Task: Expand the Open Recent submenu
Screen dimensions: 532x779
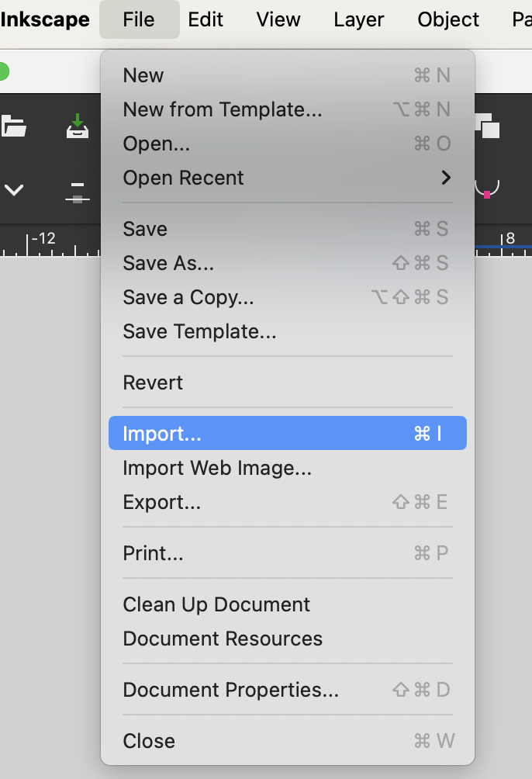Action: click(x=288, y=178)
